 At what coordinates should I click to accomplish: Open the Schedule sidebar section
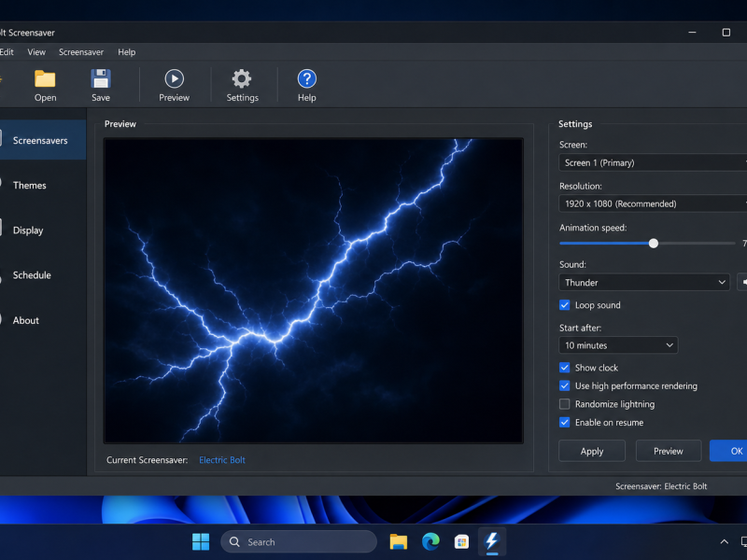43,275
